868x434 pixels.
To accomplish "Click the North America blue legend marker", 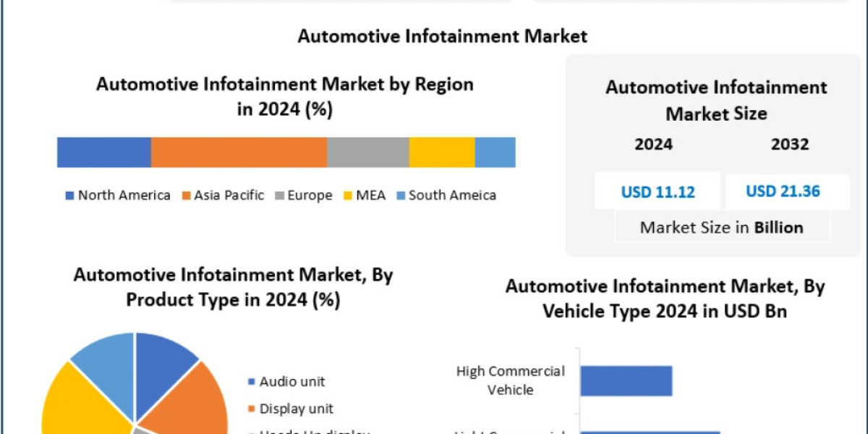I will click(69, 196).
